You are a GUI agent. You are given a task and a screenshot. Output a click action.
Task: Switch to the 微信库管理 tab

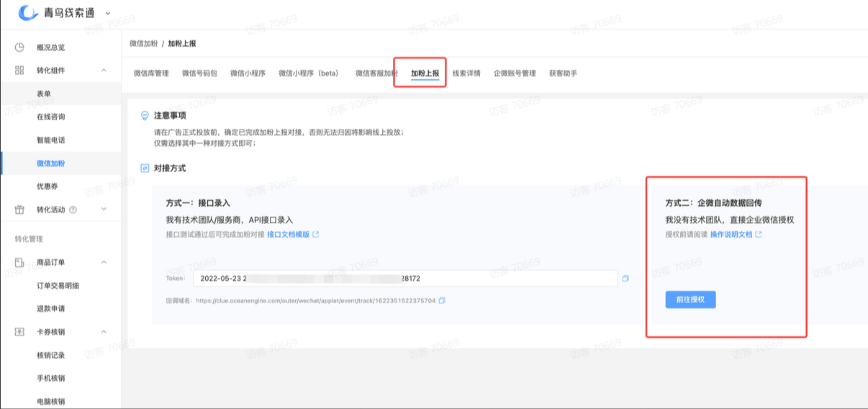pos(151,73)
